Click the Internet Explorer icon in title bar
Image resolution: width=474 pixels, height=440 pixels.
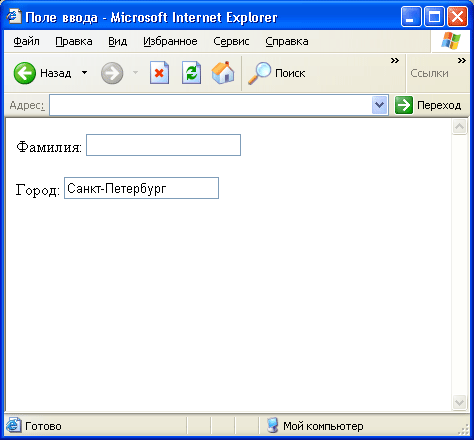coord(14,16)
